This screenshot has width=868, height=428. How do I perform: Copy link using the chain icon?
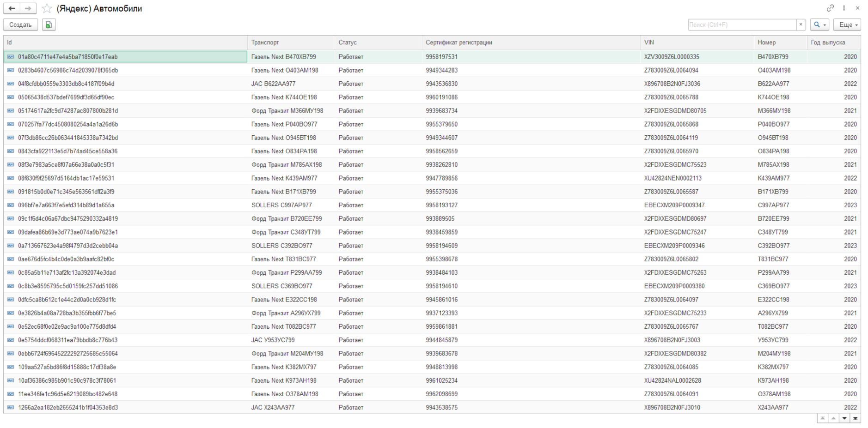point(831,8)
